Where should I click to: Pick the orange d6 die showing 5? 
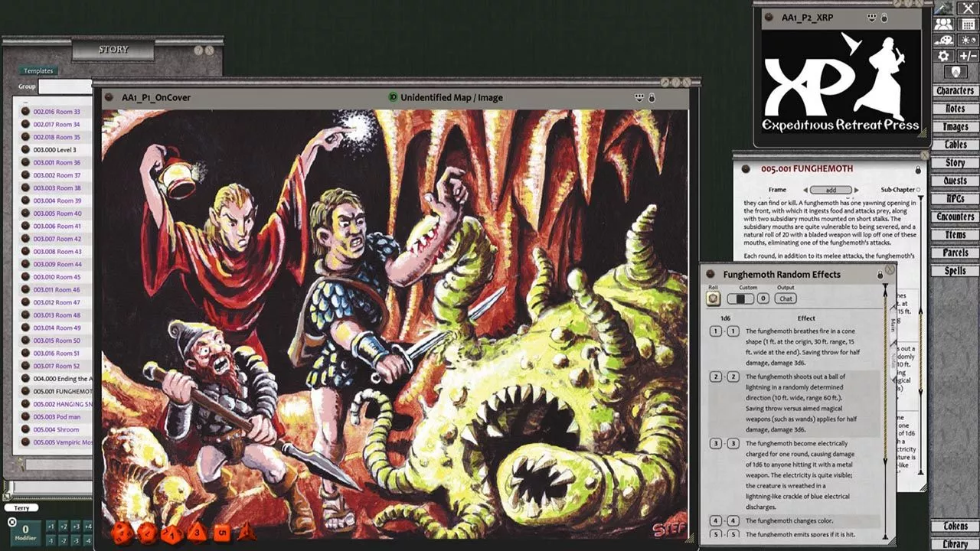coord(222,532)
